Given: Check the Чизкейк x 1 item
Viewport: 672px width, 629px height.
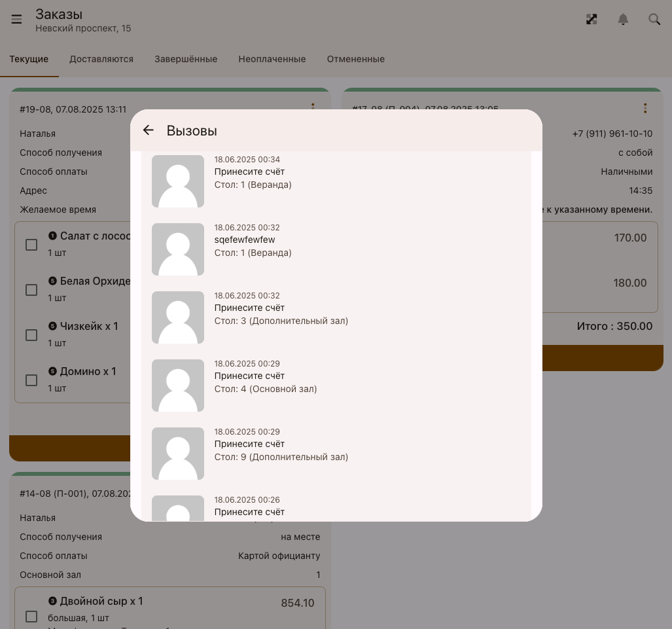Looking at the screenshot, I should pos(31,335).
